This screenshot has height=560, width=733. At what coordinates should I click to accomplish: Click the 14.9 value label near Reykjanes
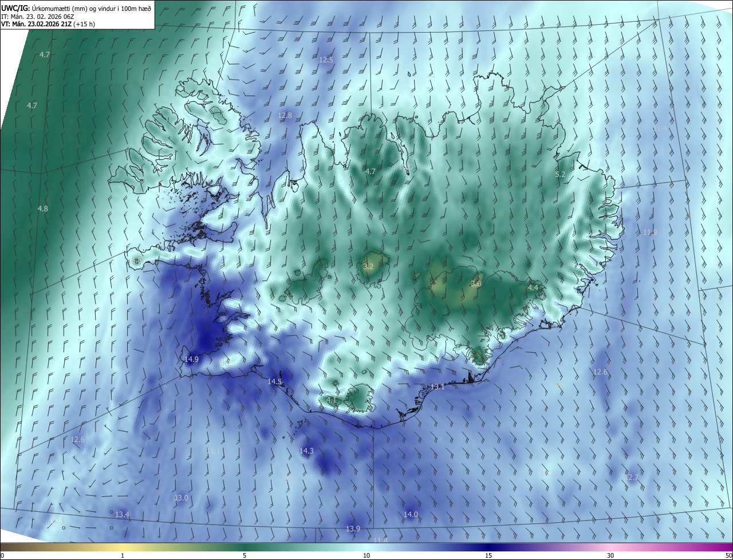[192, 359]
